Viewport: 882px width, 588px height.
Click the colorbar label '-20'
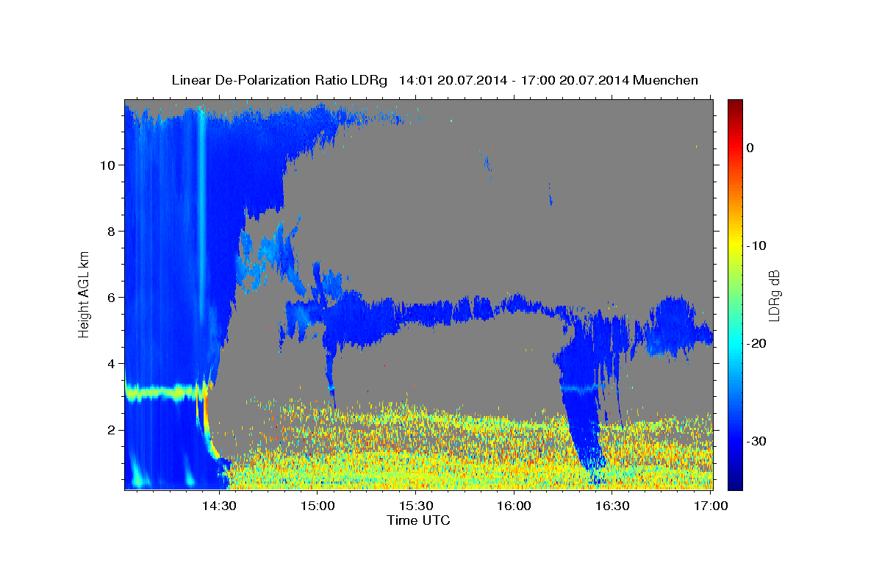point(757,343)
